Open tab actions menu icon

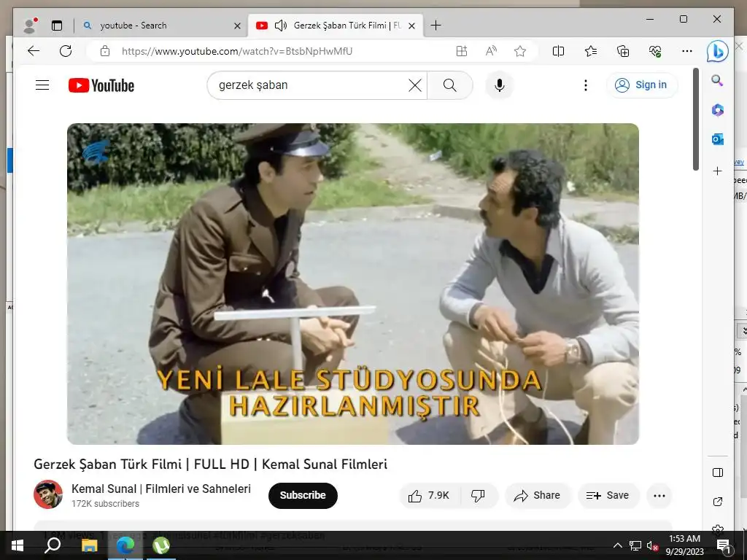(x=57, y=26)
